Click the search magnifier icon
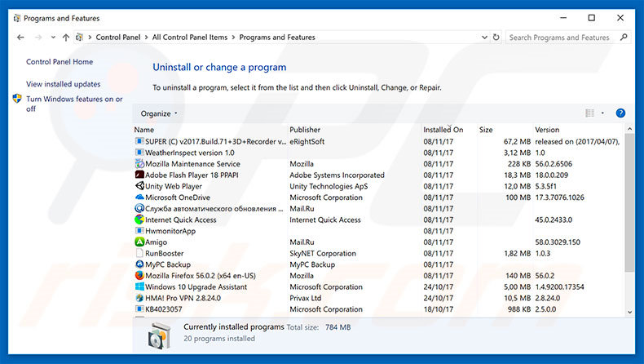Viewport: 644px width, 364px height. pyautogui.click(x=624, y=37)
